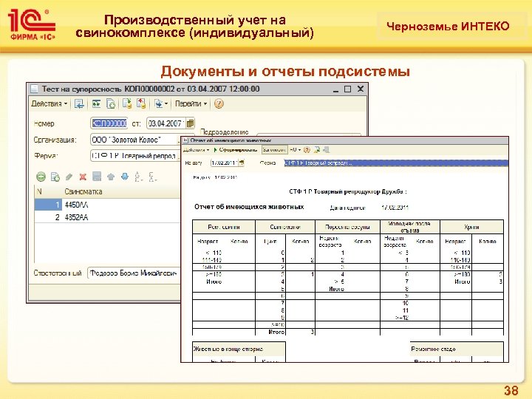Click the highlighted Ферма field in report window
Image resolution: width=532 pixels, height=399 pixels.
(x=396, y=163)
